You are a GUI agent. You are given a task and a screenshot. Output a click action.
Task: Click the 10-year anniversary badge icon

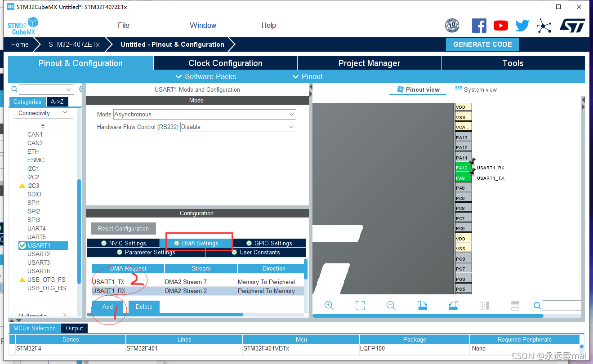coord(452,26)
